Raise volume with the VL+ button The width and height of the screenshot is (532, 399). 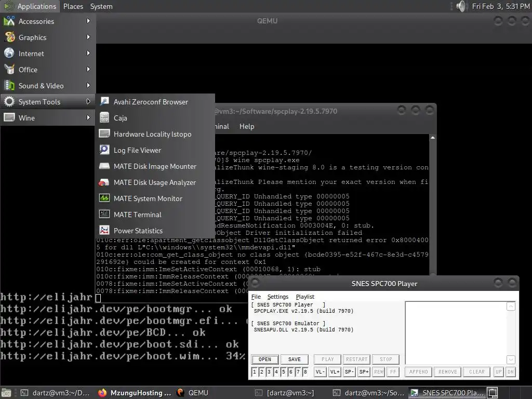(335, 372)
